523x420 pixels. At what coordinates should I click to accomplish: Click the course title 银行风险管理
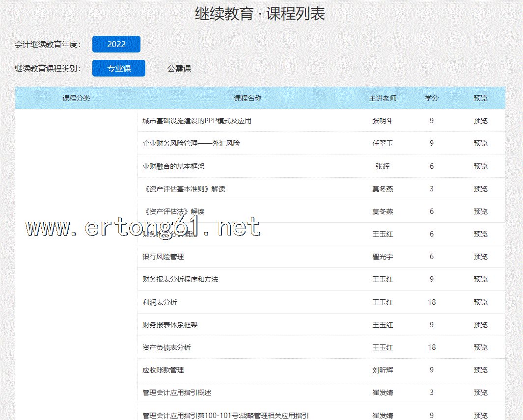point(163,257)
